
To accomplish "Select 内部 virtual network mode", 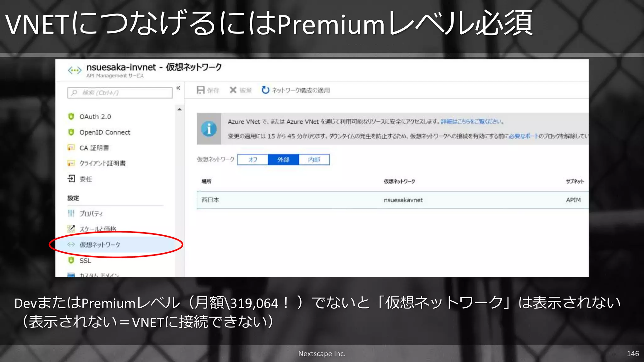I will pyautogui.click(x=314, y=160).
